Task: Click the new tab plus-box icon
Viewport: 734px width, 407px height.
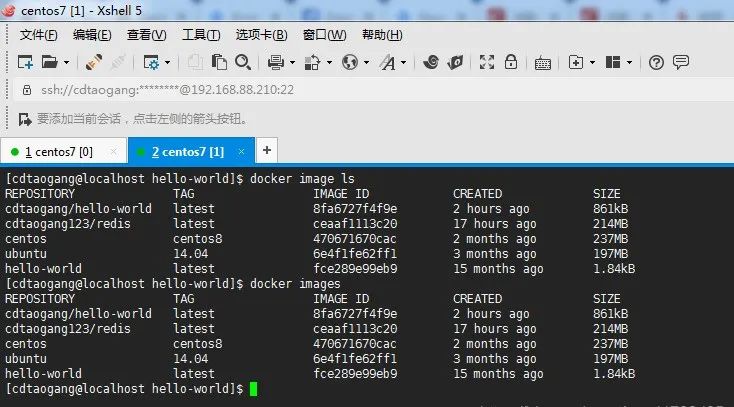Action: click(x=576, y=62)
